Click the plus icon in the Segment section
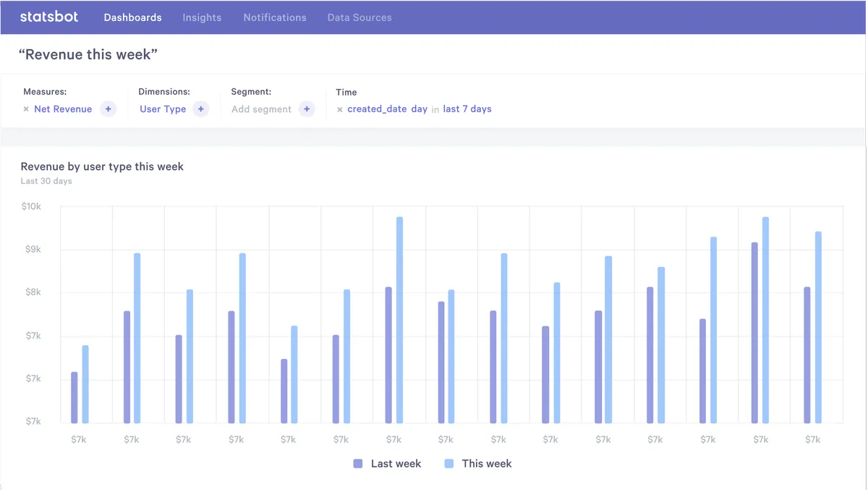Viewport: 868px width, 490px height. [x=307, y=109]
